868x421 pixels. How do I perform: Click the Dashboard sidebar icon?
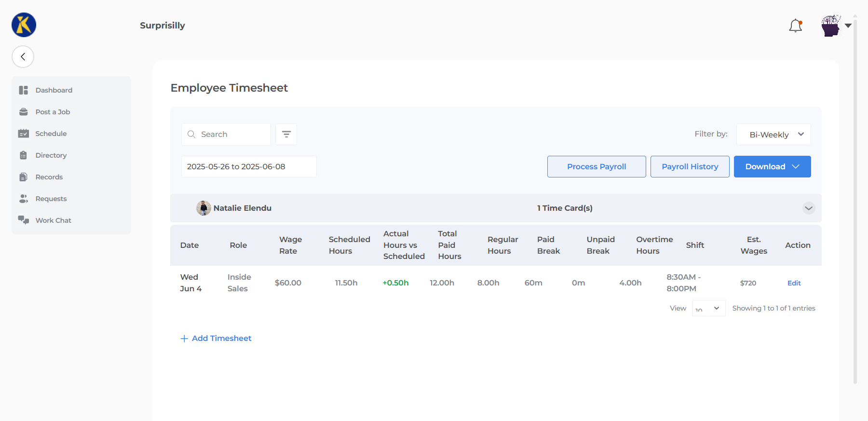click(23, 90)
